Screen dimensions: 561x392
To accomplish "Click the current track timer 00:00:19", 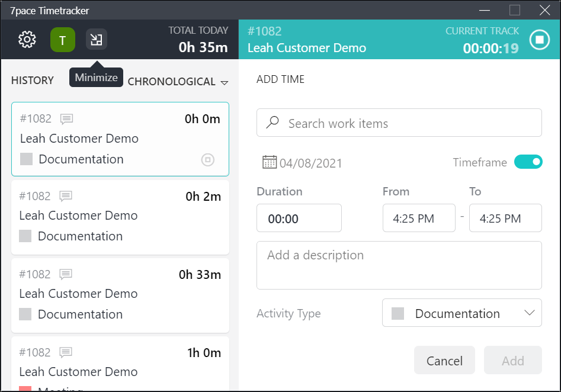I will click(491, 49).
